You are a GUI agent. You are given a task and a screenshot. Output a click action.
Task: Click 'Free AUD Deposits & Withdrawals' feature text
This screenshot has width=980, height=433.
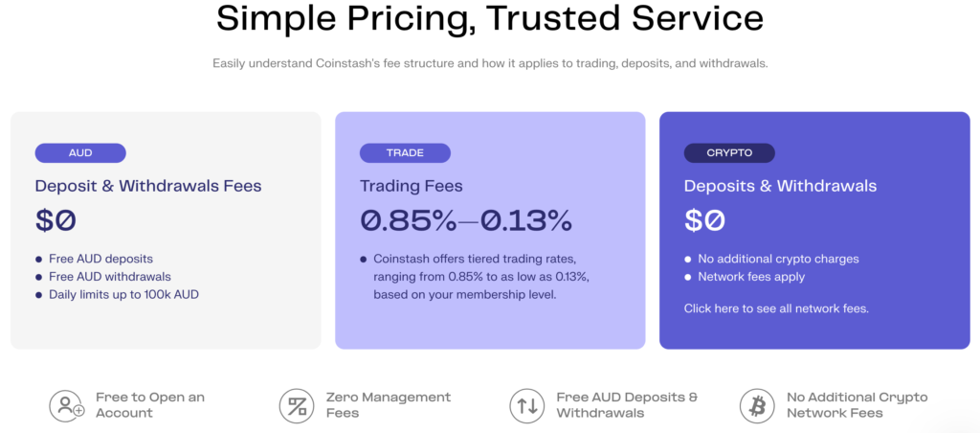click(x=627, y=404)
